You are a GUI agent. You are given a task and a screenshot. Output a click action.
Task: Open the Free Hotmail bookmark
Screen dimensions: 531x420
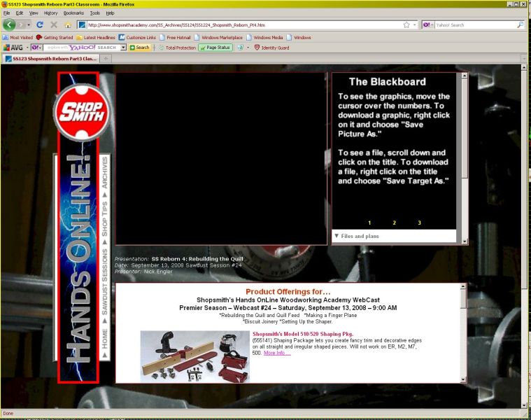pyautogui.click(x=175, y=38)
